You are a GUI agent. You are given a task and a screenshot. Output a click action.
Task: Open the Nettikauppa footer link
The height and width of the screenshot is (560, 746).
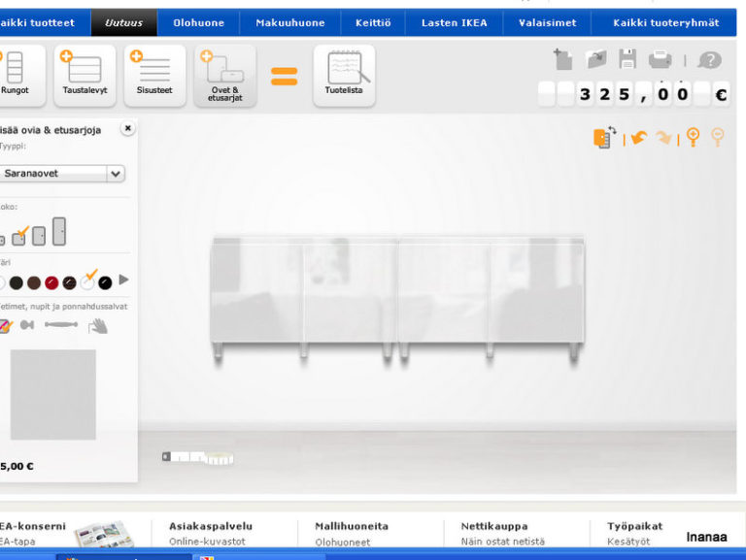click(x=494, y=526)
